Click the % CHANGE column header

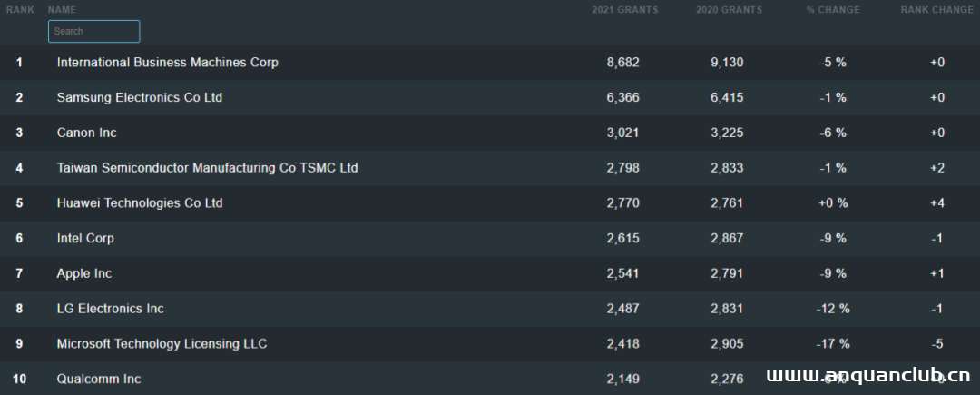click(831, 10)
